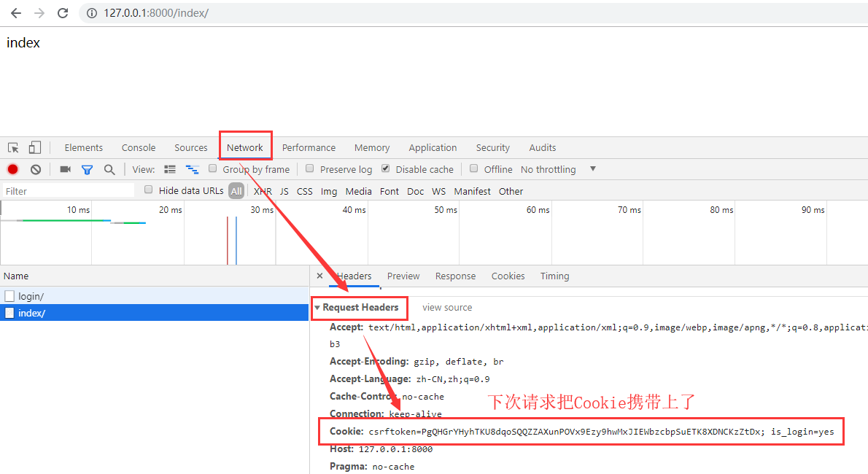Click the Cookie header value
This screenshot has height=474, width=868.
pos(601,432)
